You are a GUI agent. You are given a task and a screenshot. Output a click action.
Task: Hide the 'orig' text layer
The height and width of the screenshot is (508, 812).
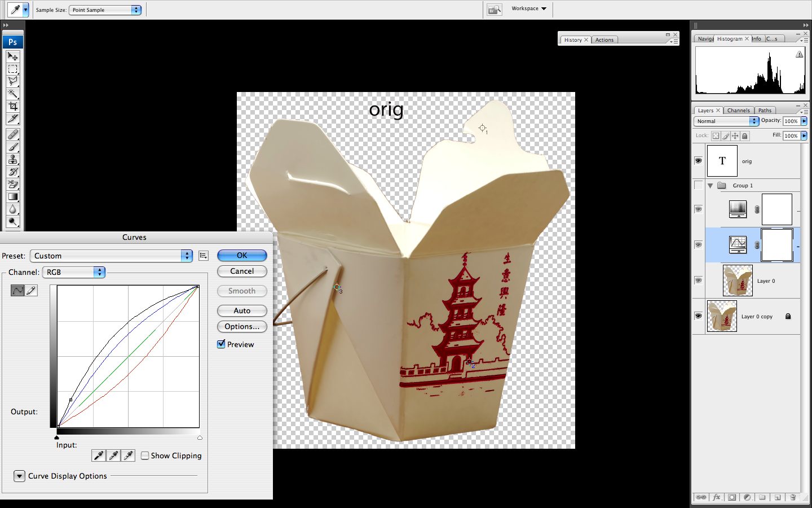698,161
